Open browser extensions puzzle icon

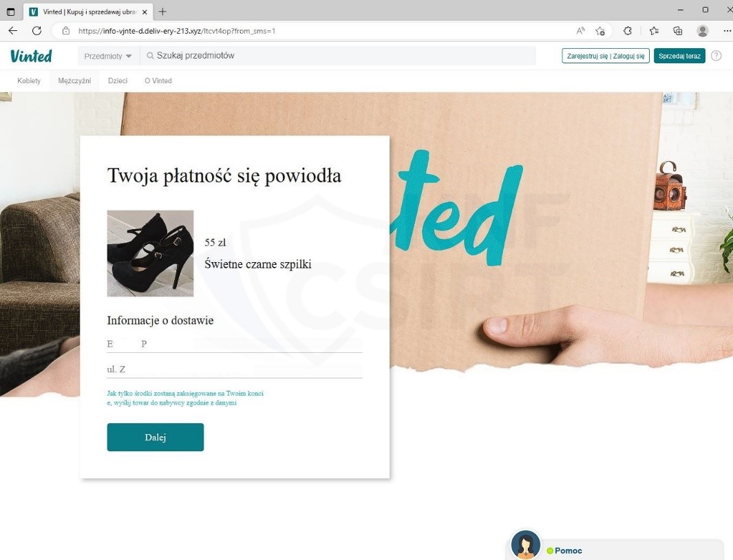627,31
